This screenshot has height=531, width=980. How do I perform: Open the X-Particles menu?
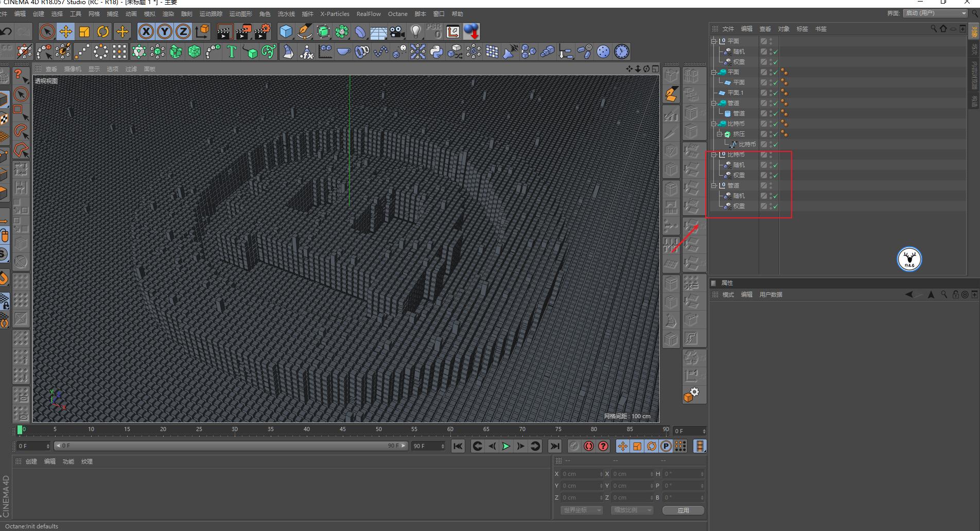point(335,14)
